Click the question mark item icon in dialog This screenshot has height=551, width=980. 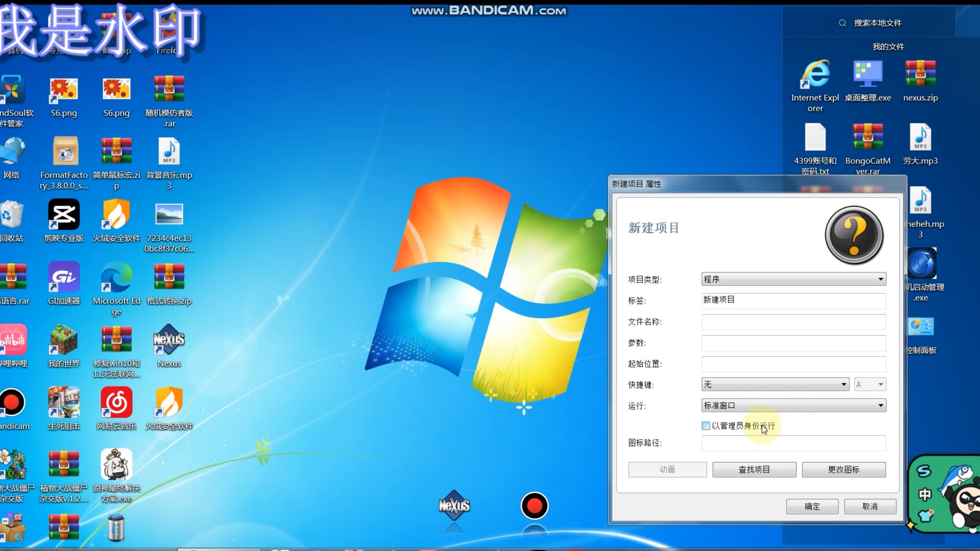[x=854, y=235]
